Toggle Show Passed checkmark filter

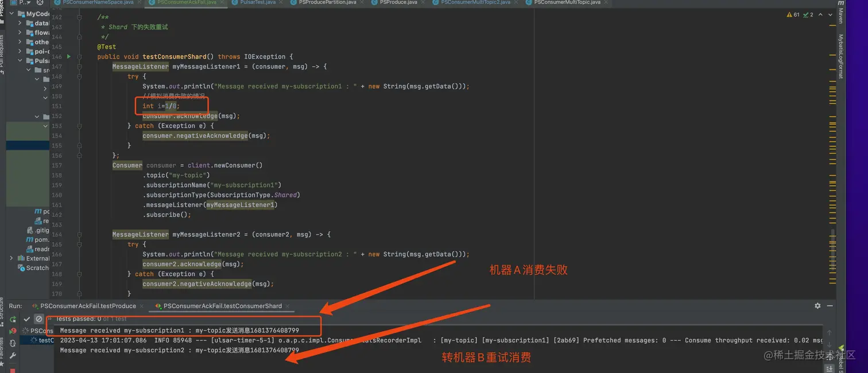[x=27, y=319]
